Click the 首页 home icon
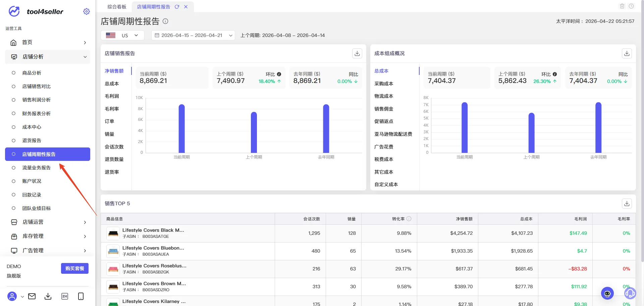 click(x=13, y=42)
